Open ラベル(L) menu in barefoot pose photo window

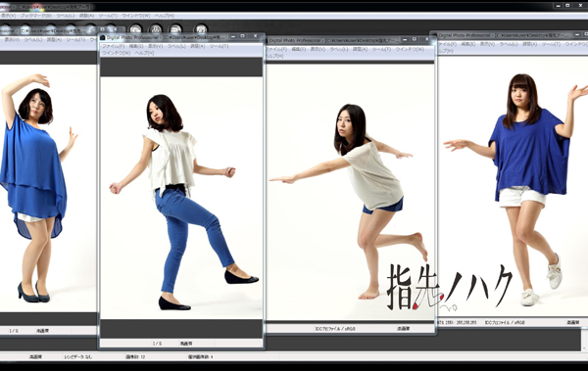[339, 49]
